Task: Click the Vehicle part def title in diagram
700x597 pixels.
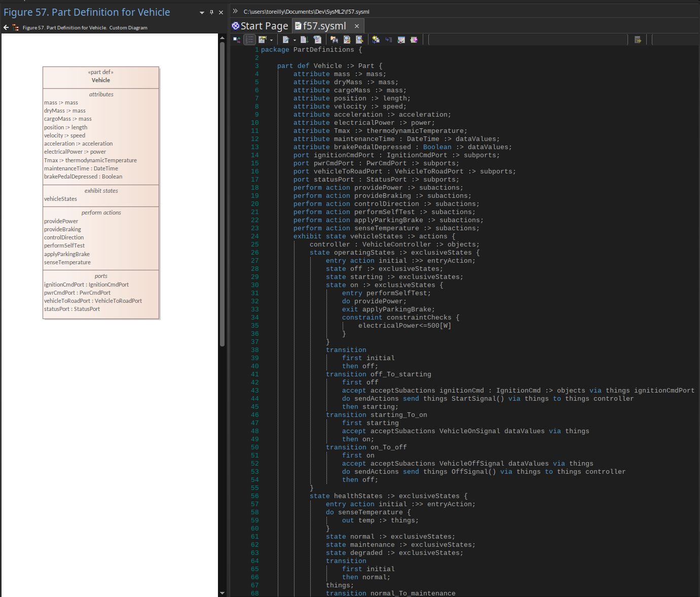Action: coord(101,80)
